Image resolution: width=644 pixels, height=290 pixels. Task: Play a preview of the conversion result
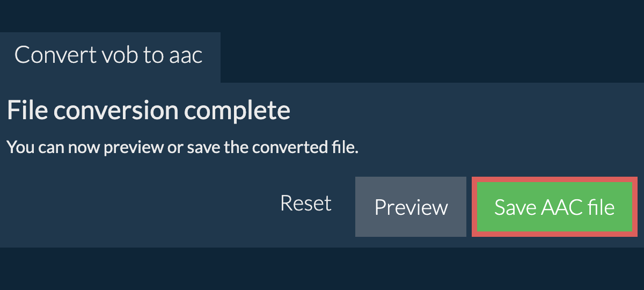[411, 207]
